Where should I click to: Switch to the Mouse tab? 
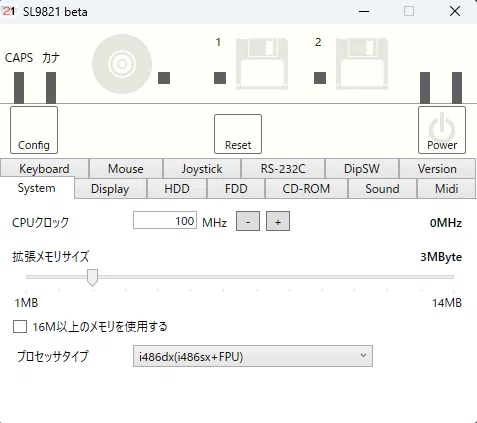click(126, 169)
